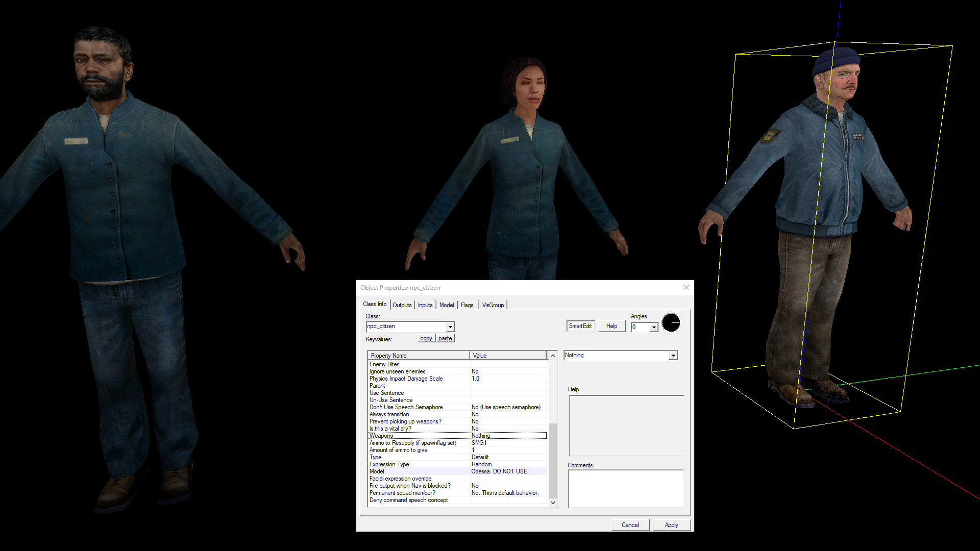Select the Permanent squad member row
Screen dimensions: 980x551
pos(457,493)
